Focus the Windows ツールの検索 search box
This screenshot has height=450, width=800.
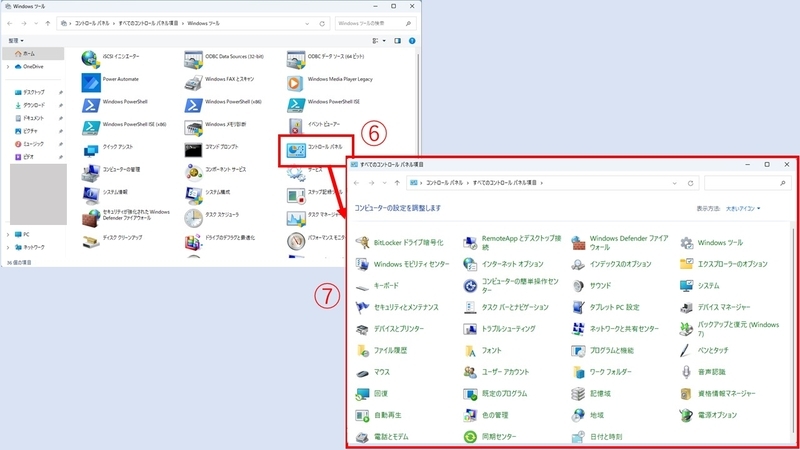tap(375, 23)
